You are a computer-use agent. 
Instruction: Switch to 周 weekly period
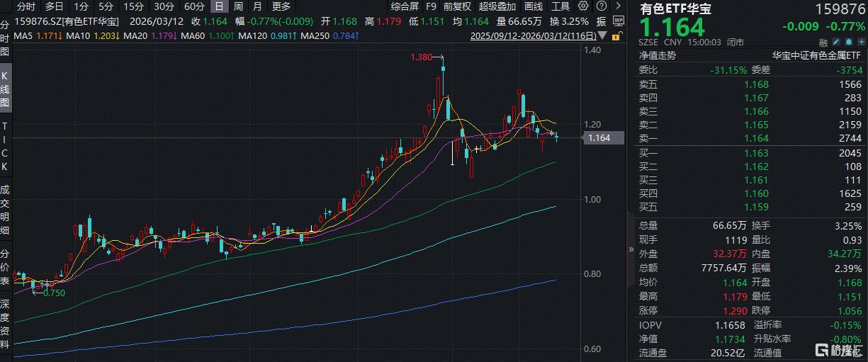point(238,6)
